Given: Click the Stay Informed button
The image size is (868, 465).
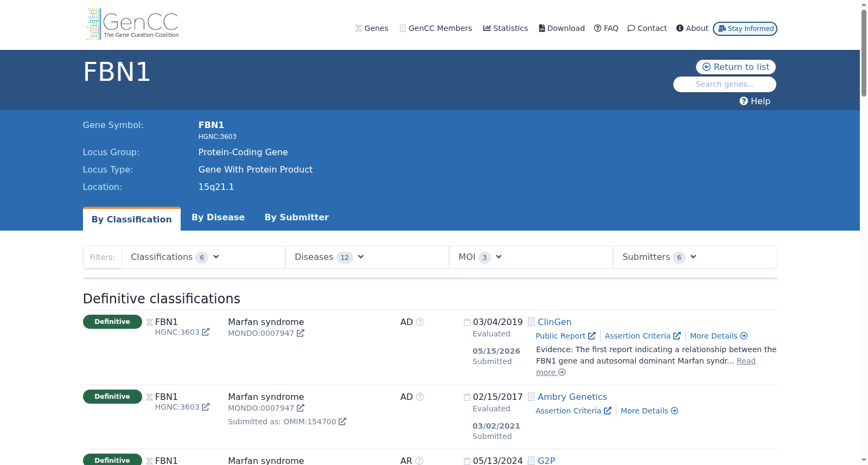Looking at the screenshot, I should coord(745,29).
